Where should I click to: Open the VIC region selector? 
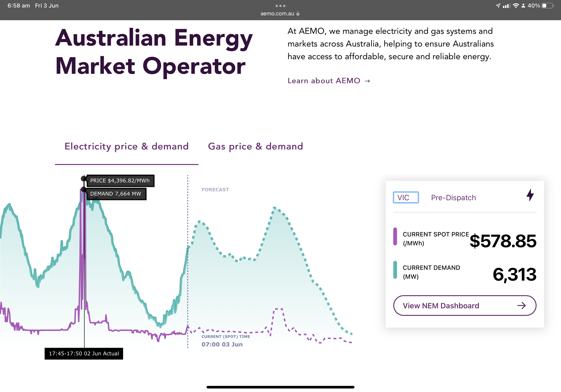406,197
